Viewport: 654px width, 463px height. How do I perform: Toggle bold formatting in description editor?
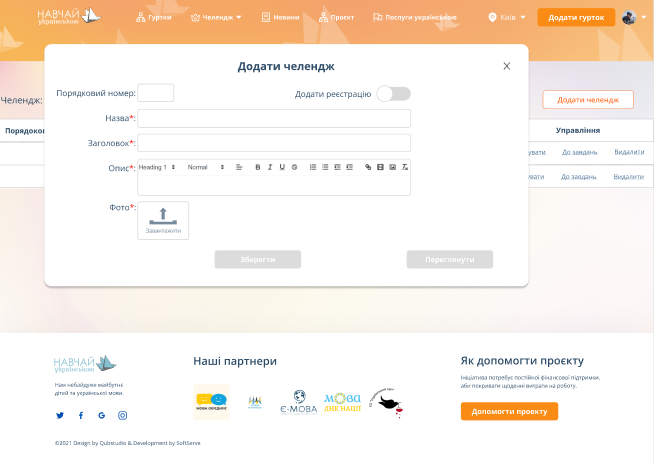(x=258, y=167)
